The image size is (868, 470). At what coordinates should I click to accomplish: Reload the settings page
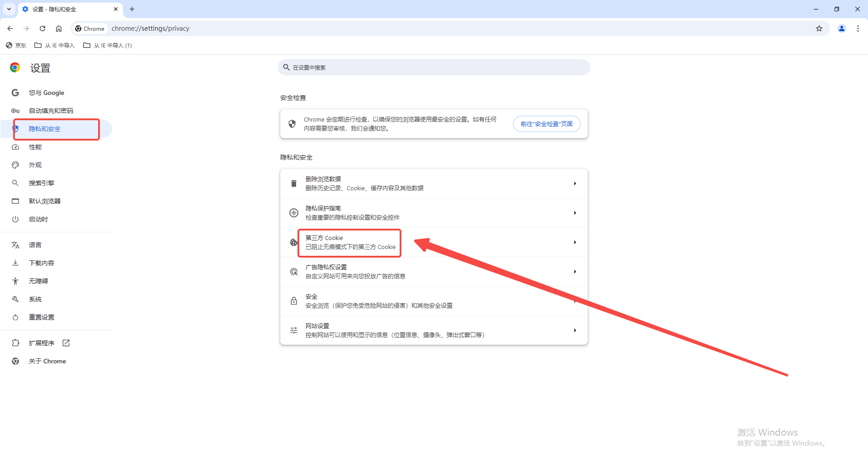tap(42, 28)
